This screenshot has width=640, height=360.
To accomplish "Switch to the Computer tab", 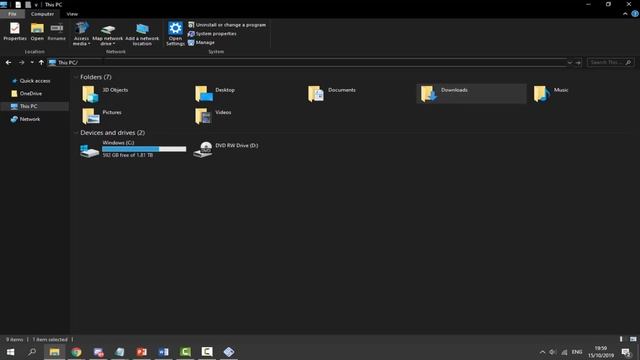I will coord(42,14).
